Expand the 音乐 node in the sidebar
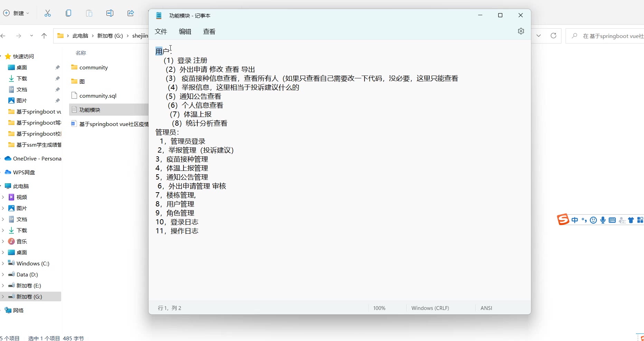644x341 pixels. point(3,241)
